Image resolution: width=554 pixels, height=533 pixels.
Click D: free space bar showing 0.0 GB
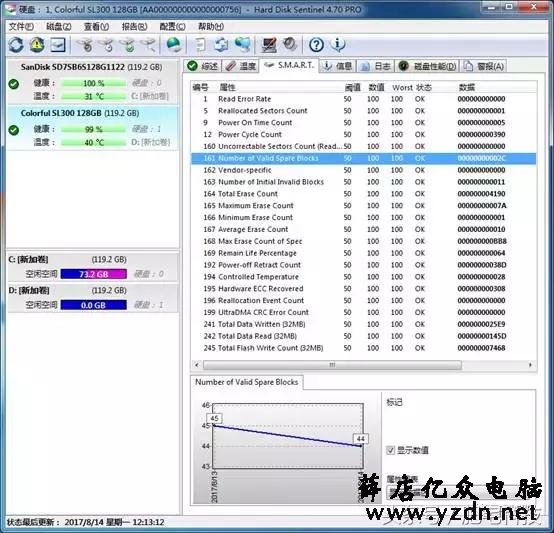point(94,305)
